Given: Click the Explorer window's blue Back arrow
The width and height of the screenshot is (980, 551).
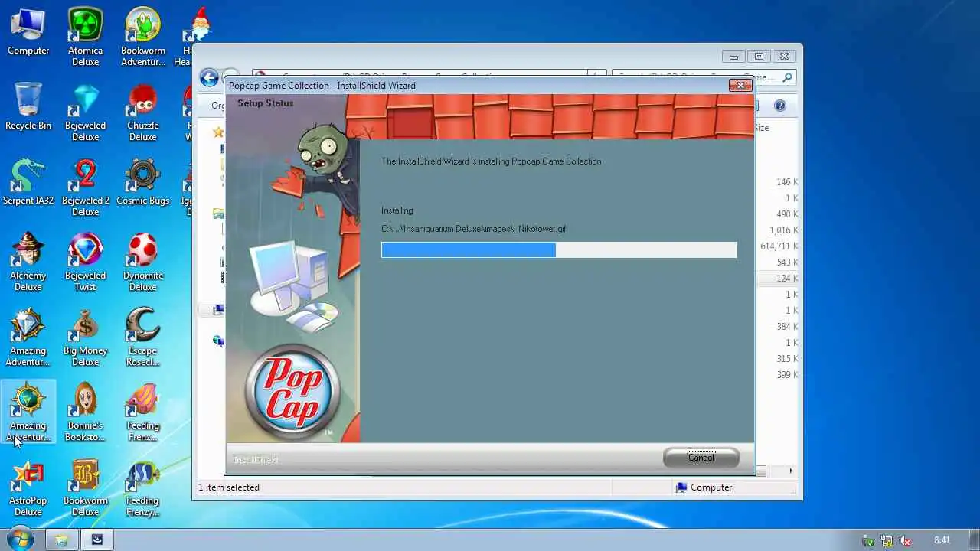Looking at the screenshot, I should [x=209, y=77].
